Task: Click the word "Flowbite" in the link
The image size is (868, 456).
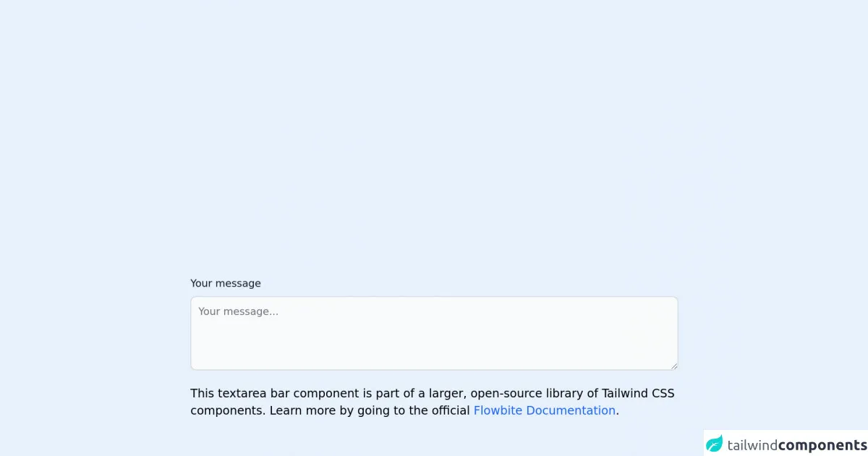Action: click(x=498, y=410)
